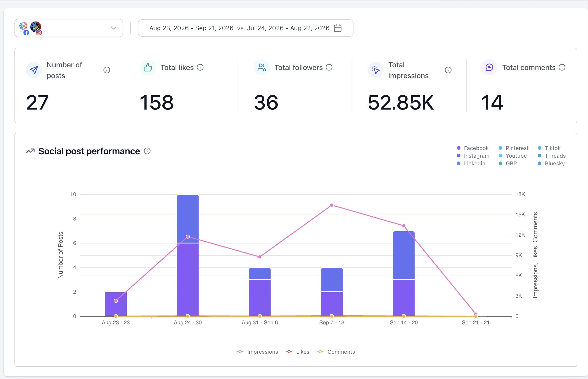Click the Sep 21 - 21 axis label
The height and width of the screenshot is (379, 588).
pos(476,323)
